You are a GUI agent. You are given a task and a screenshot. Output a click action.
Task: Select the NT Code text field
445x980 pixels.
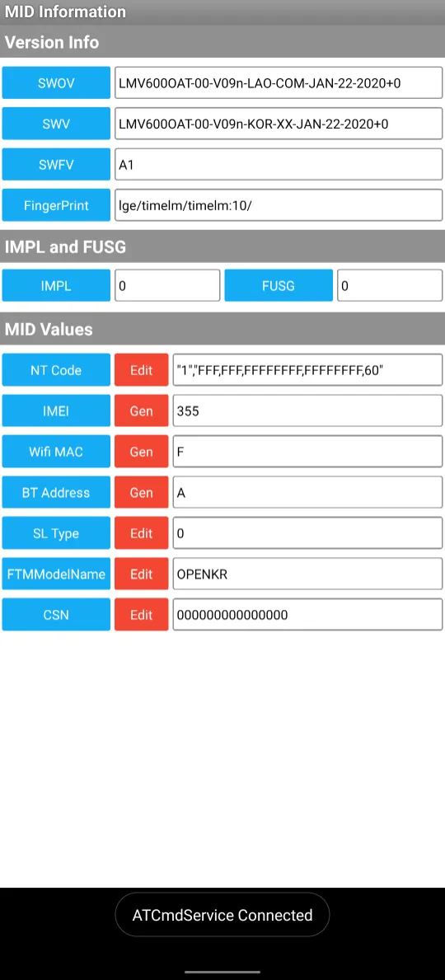307,370
